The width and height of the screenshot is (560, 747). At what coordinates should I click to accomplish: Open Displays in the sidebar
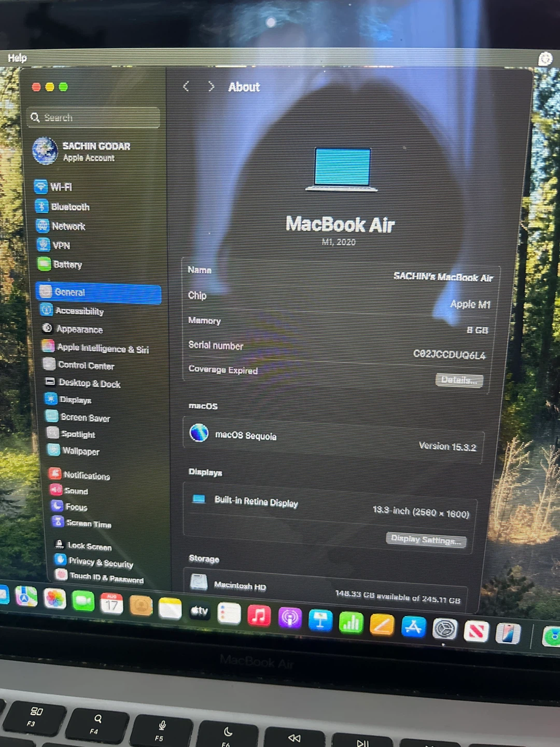click(68, 399)
